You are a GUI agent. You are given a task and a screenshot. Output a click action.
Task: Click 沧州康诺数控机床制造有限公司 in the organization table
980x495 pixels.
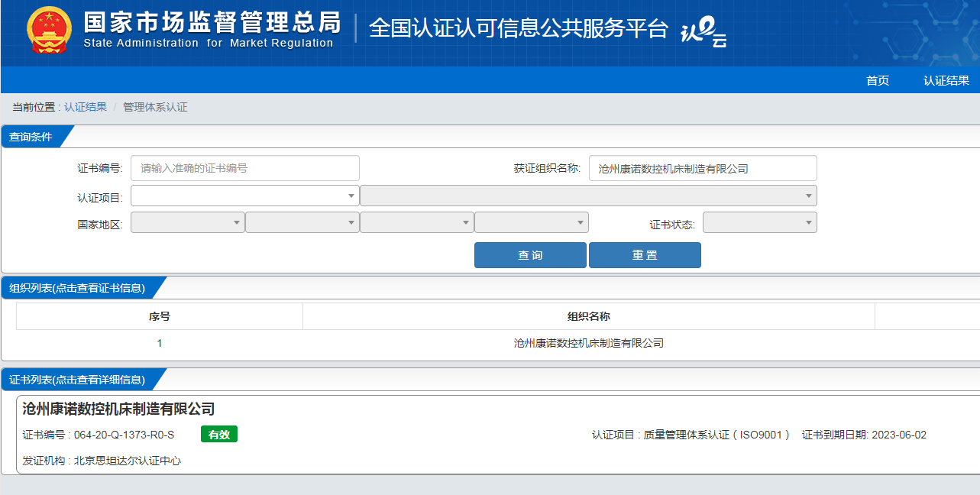pos(589,343)
